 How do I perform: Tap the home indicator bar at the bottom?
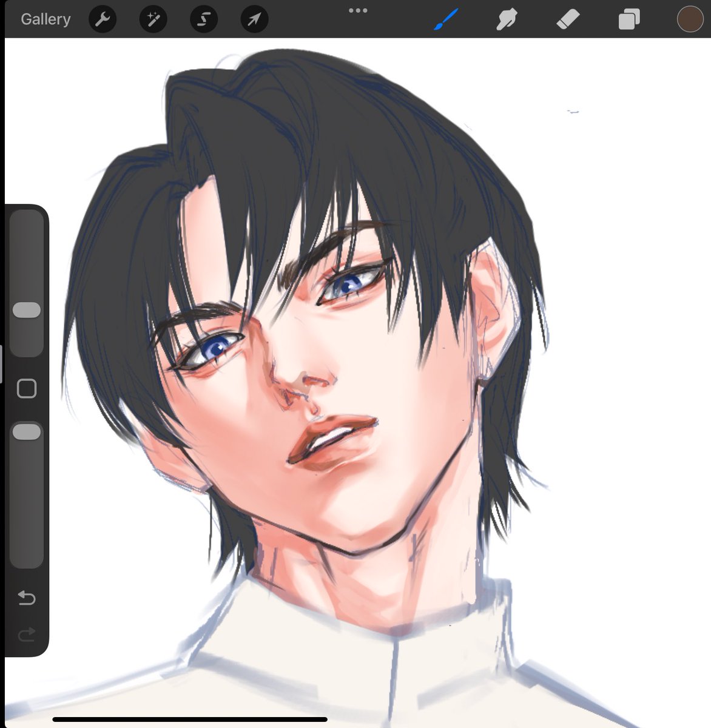point(190,720)
